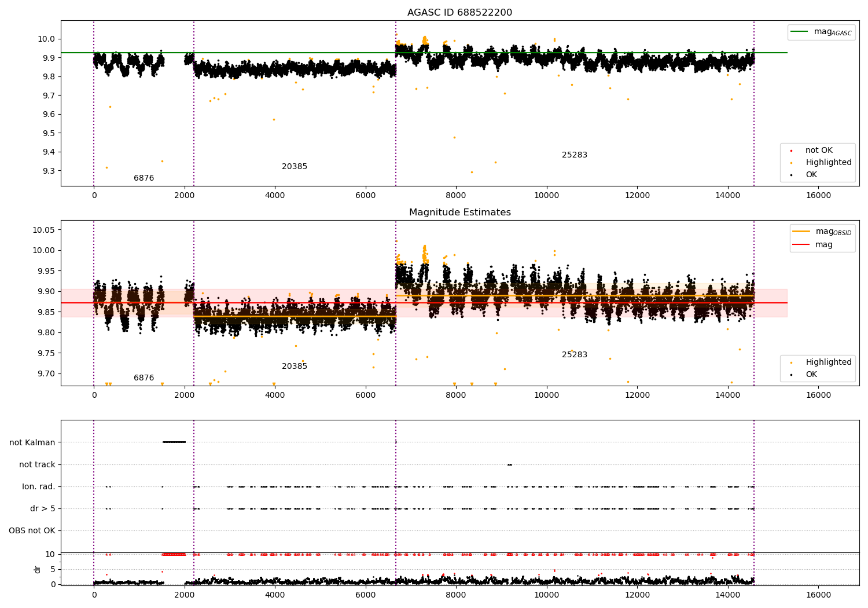Screen dimensions: 868x608
Task: Click the 9.9 y-tick on top plot
Action: pyautogui.click(x=49, y=58)
